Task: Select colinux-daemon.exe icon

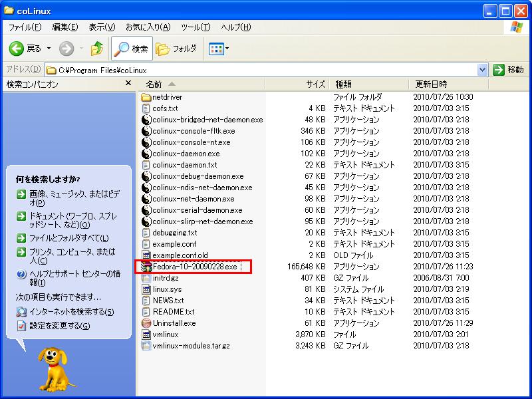Action: click(x=146, y=154)
